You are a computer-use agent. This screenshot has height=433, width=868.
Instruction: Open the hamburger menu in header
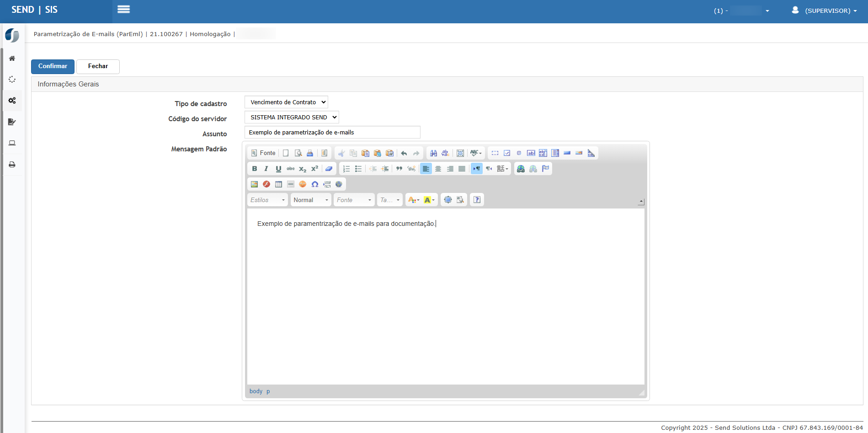click(x=123, y=10)
